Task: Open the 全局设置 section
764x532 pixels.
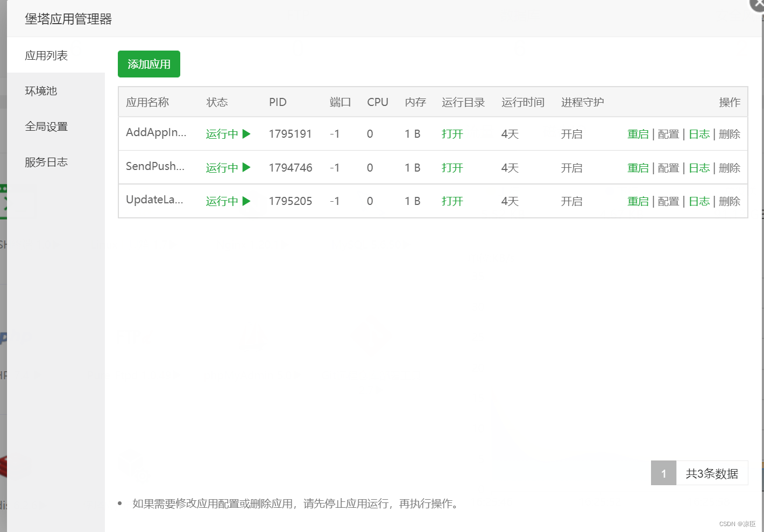Action: (46, 126)
